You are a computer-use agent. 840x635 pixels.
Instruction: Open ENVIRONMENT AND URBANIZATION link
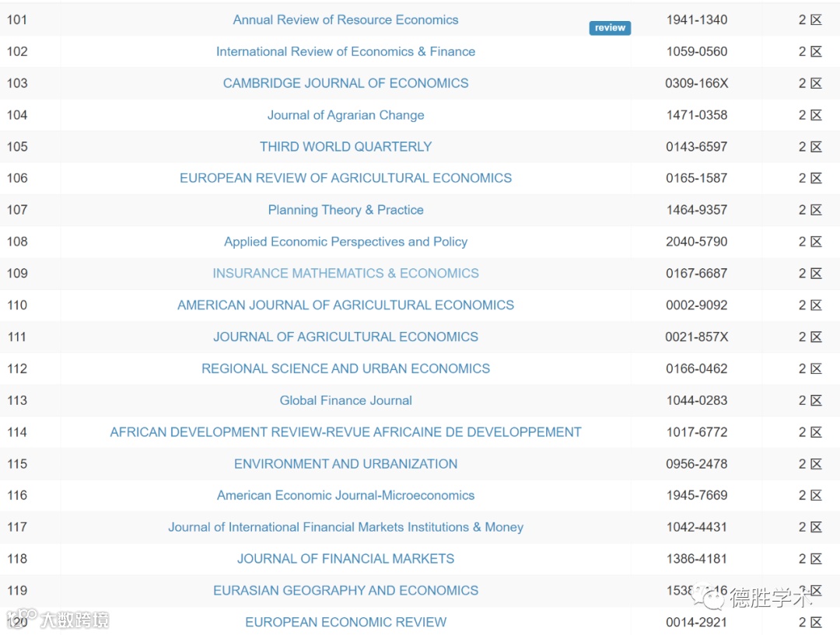click(345, 464)
